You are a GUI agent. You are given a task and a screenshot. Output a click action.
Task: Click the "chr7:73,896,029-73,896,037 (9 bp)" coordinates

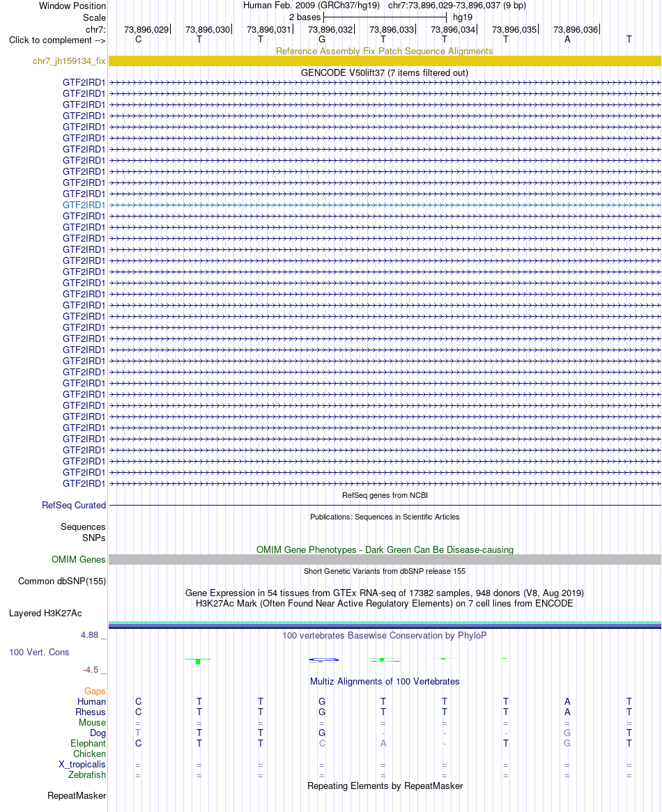point(457,5)
